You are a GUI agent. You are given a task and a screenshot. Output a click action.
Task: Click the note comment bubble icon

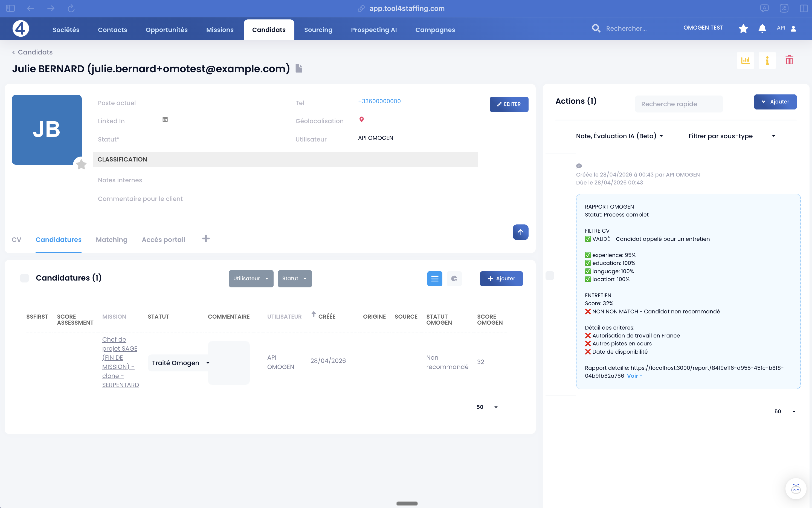point(579,166)
